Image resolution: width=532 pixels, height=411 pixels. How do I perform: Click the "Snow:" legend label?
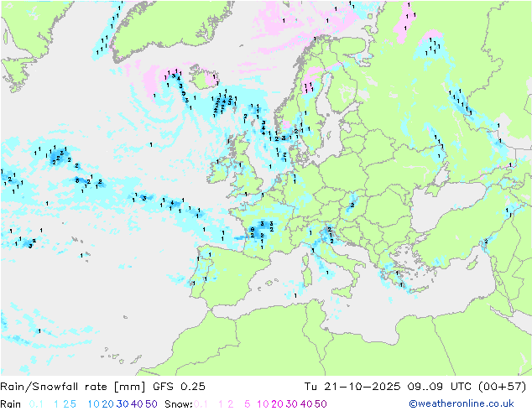coord(179,404)
